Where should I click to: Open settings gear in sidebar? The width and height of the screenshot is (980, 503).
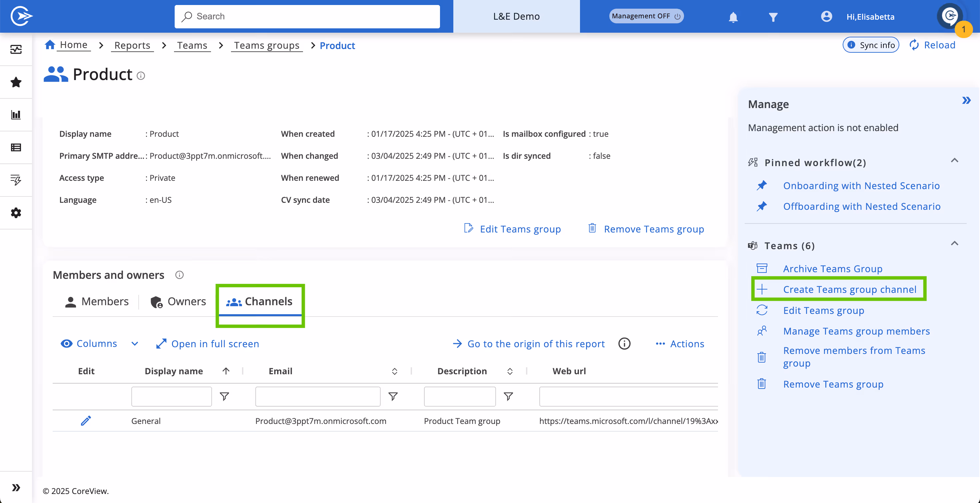(x=16, y=212)
